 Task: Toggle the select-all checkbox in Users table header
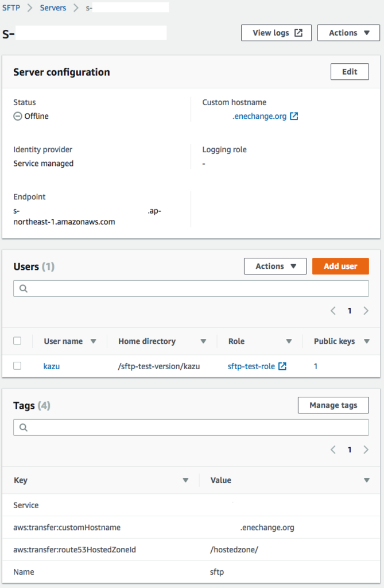[17, 341]
